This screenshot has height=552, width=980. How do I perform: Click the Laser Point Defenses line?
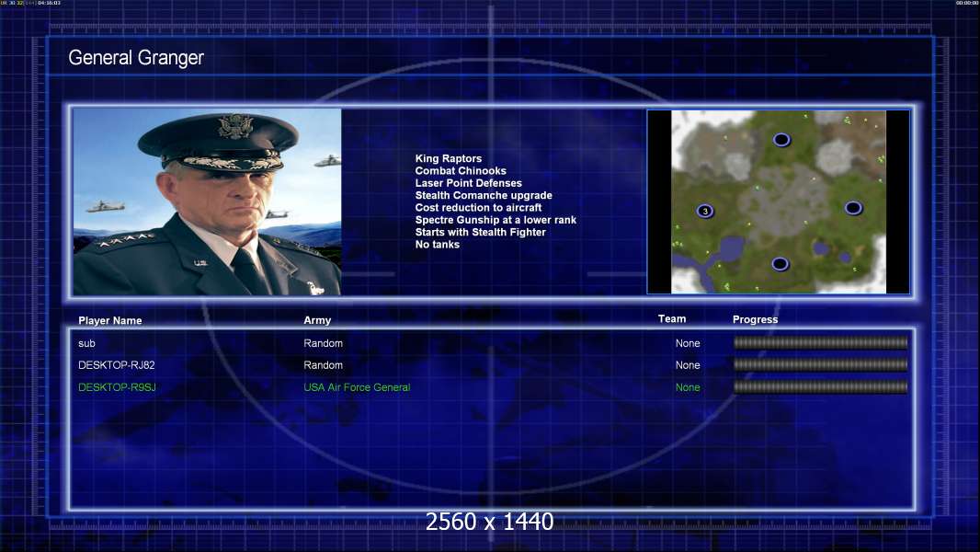469,183
